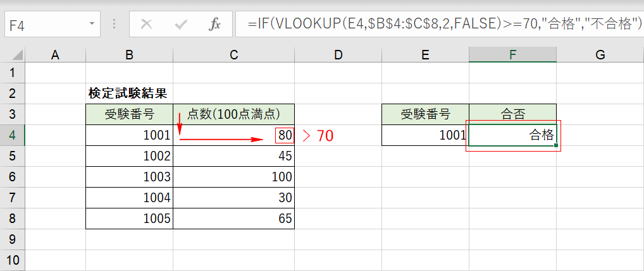Select row 1 header
644x271 pixels.
coord(13,73)
